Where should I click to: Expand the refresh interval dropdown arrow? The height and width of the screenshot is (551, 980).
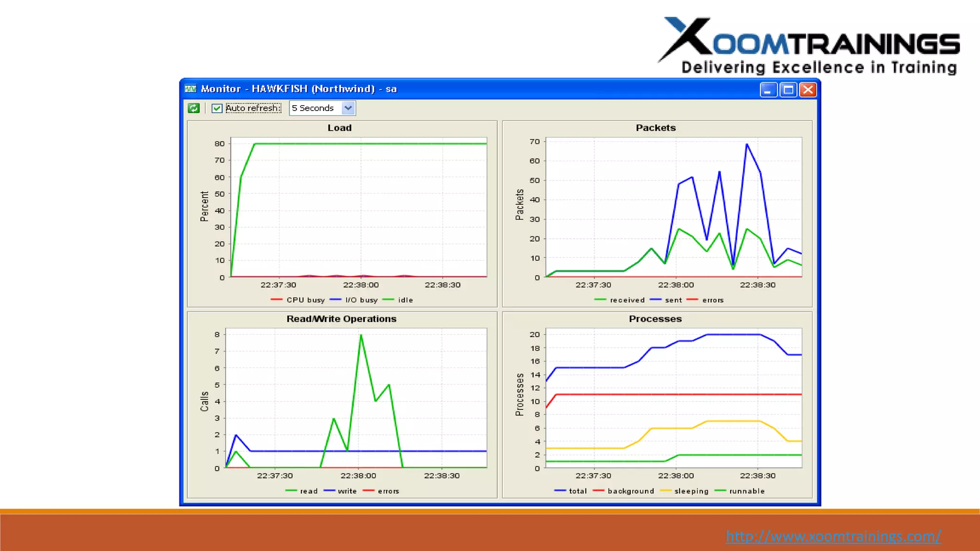pos(348,108)
